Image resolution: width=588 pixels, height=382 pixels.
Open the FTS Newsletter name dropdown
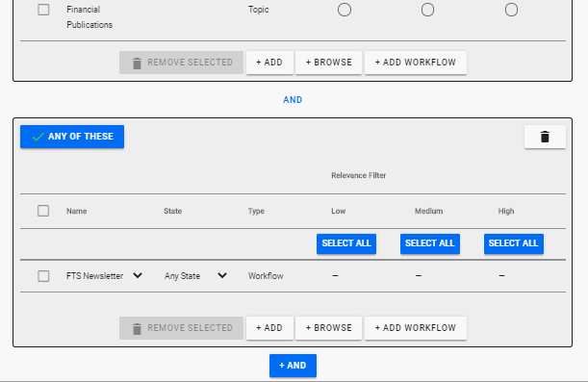[x=138, y=275]
